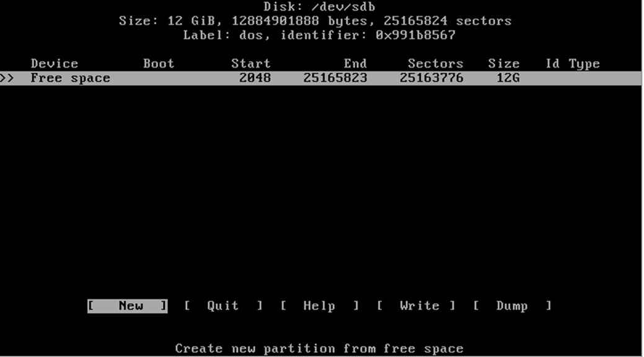Click the 'Create new partition' hint text

point(319,348)
